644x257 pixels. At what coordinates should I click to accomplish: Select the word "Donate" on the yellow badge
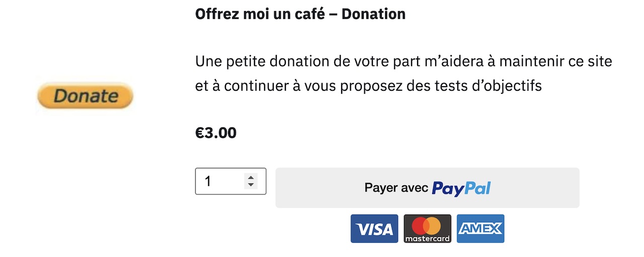click(x=86, y=96)
